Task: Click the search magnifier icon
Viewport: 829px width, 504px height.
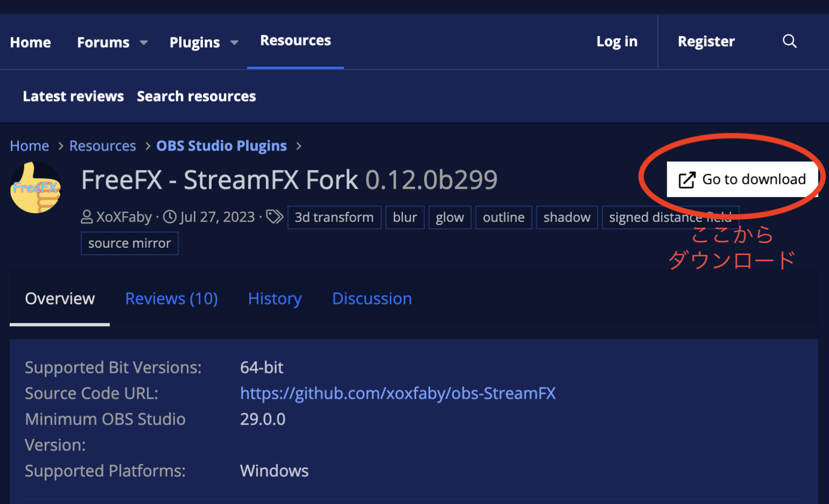Action: [789, 42]
